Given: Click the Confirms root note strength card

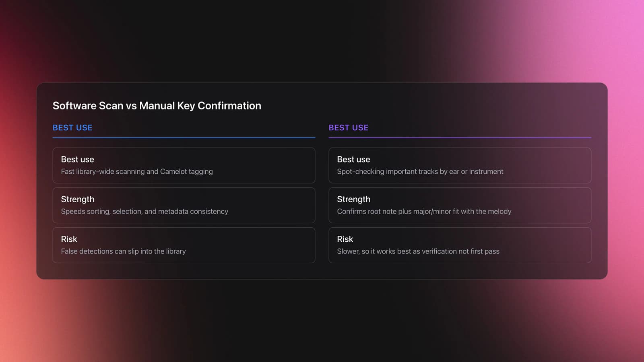Looking at the screenshot, I should click(460, 205).
